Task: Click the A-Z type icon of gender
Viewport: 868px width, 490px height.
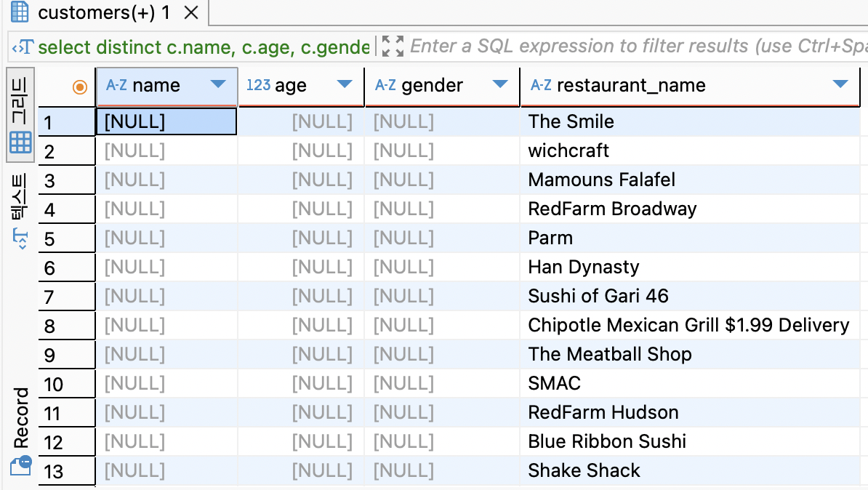Action: coord(385,85)
